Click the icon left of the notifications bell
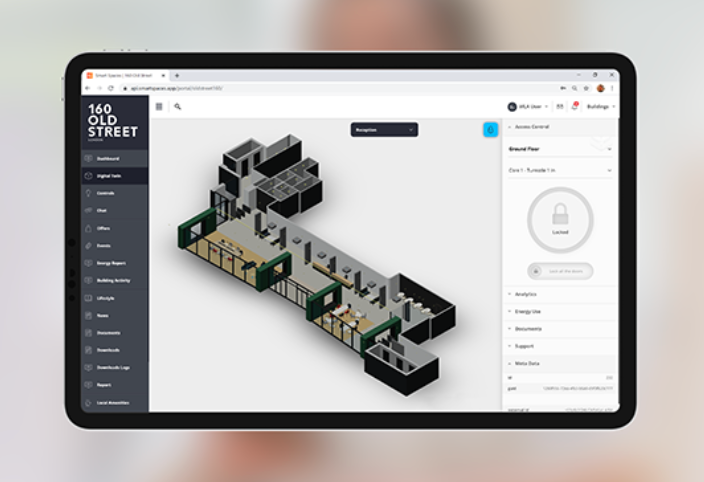The height and width of the screenshot is (482, 704). 560,106
